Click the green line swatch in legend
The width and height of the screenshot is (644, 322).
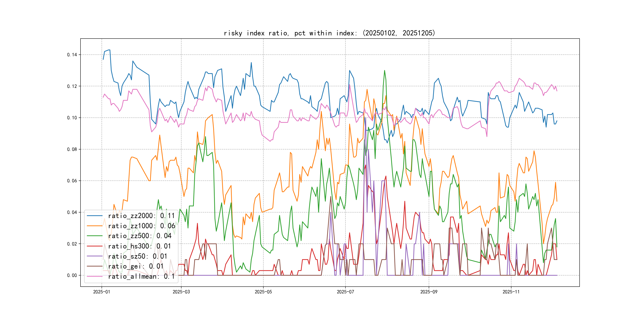pyautogui.click(x=94, y=236)
